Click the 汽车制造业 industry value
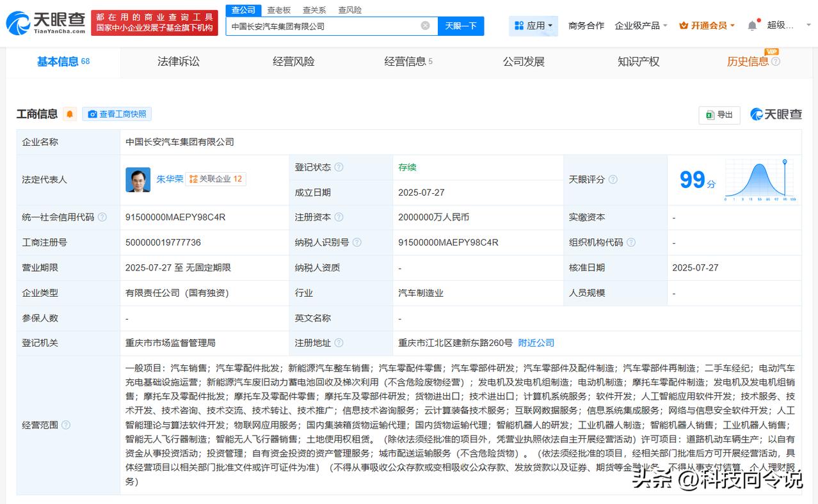The width and height of the screenshot is (818, 504). [x=421, y=293]
